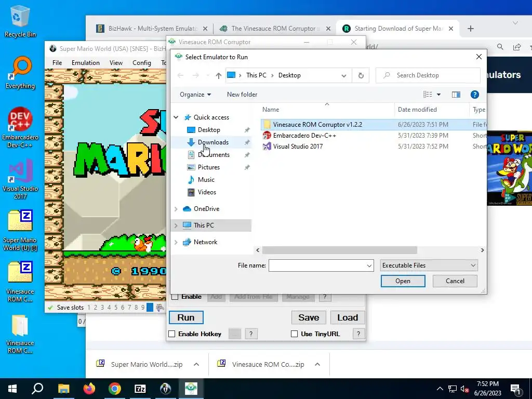Expand the OneDrive tree node

(x=176, y=209)
